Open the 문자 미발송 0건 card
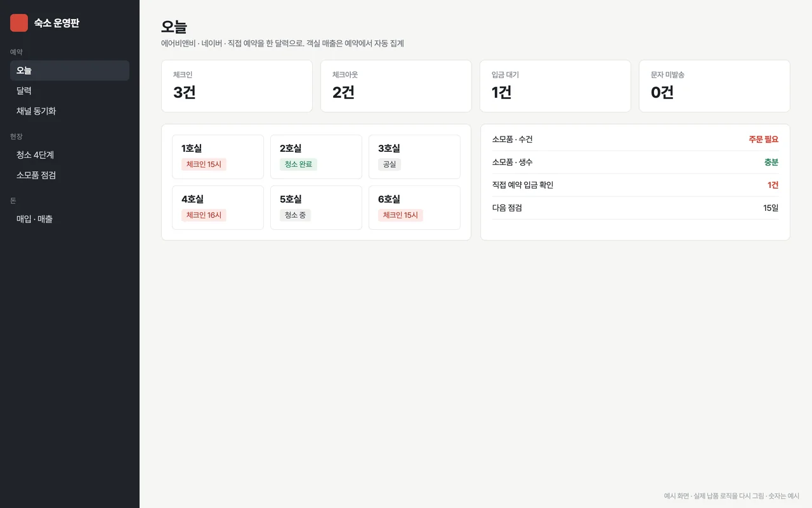The width and height of the screenshot is (812, 508). (x=714, y=86)
